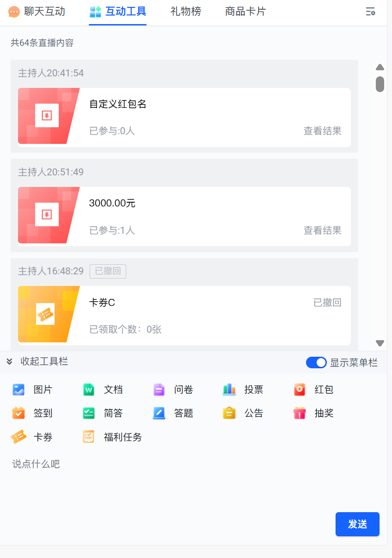Click the 主持人20:41:54 timestamp

(51, 73)
